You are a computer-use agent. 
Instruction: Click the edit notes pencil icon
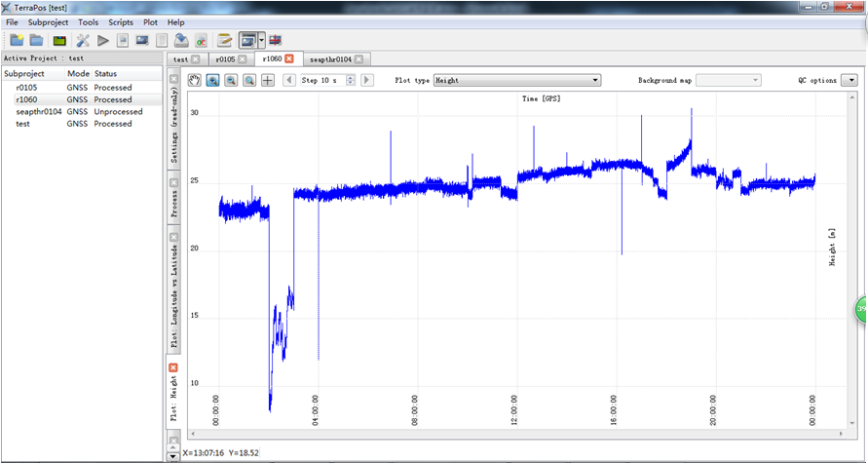tap(225, 40)
